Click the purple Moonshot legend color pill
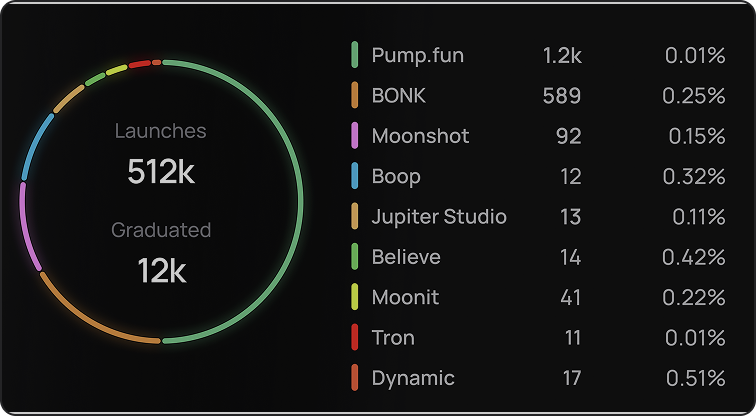 coord(355,135)
